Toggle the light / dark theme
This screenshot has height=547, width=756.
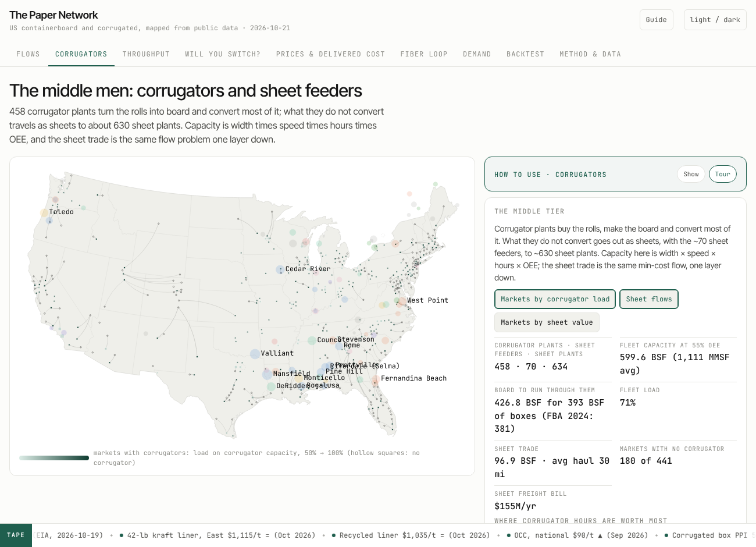coord(715,20)
